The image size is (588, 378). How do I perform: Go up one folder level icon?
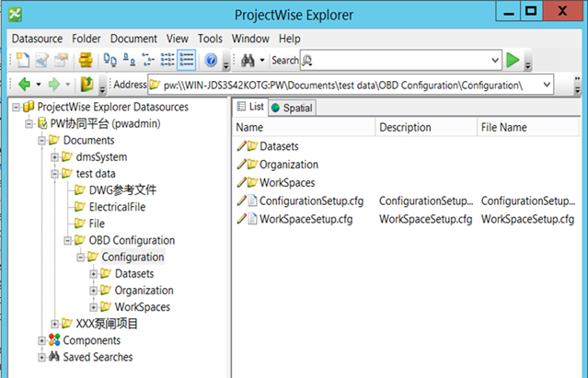(86, 85)
